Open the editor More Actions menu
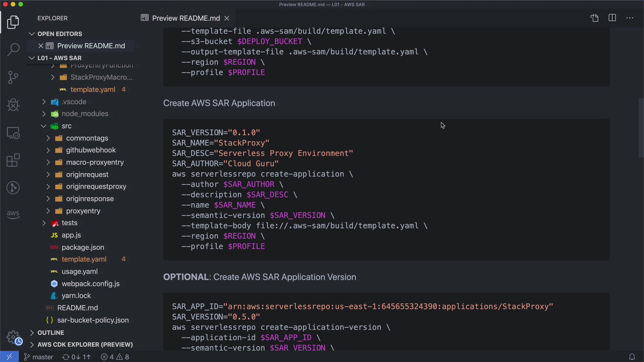The height and width of the screenshot is (362, 644). [630, 18]
